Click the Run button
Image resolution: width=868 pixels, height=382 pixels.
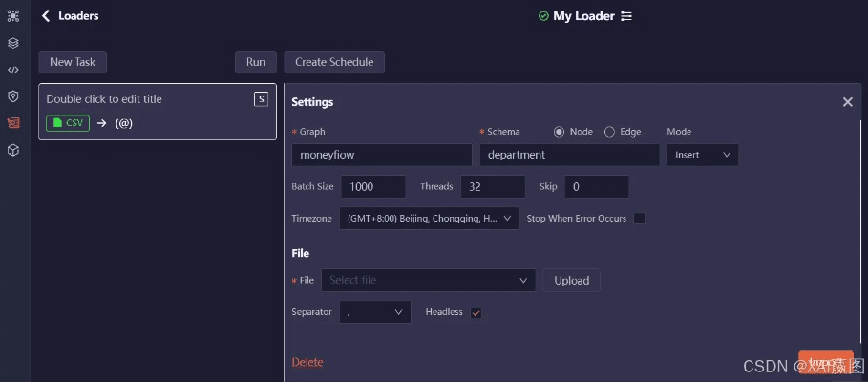255,62
